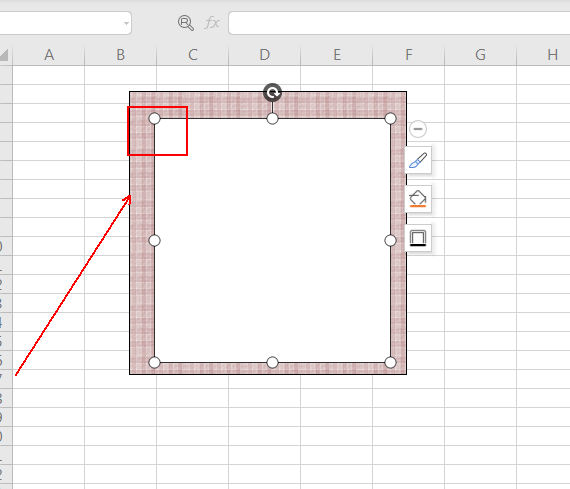Screen dimensions: 570x489
Task: Click the top-left corner resize handle
Action: [154, 119]
